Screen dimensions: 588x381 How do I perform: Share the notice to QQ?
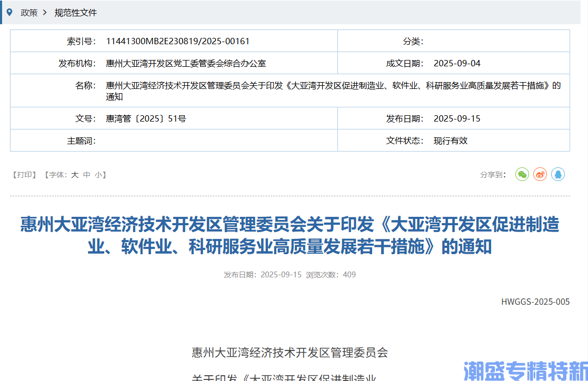click(x=558, y=174)
